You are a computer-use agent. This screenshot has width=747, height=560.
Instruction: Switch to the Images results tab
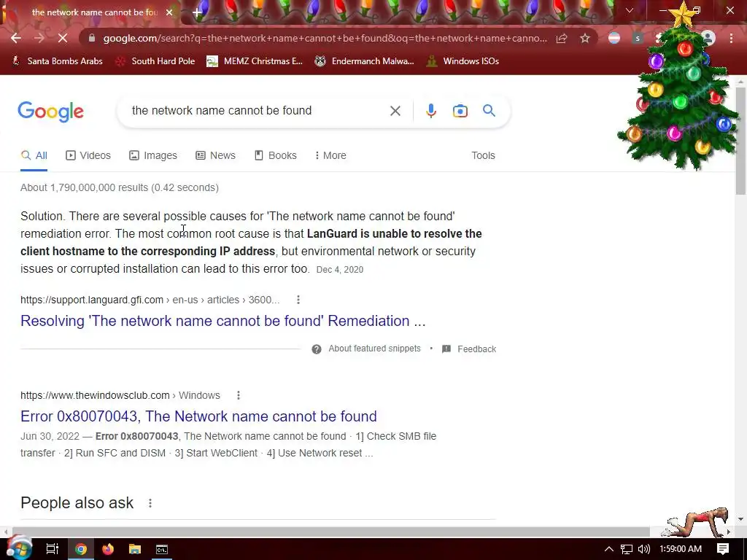(153, 155)
